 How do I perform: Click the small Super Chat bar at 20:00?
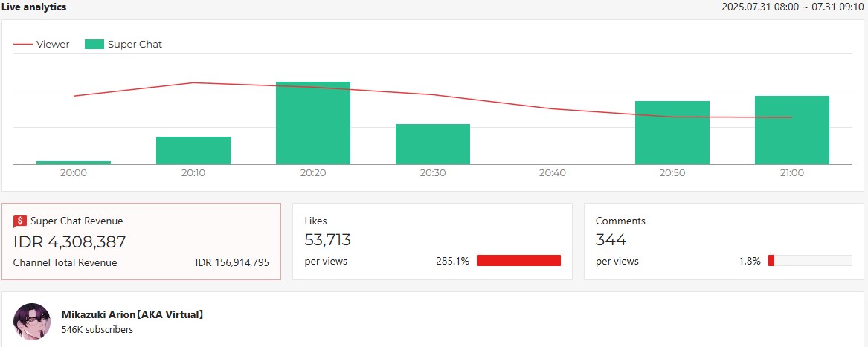click(74, 163)
